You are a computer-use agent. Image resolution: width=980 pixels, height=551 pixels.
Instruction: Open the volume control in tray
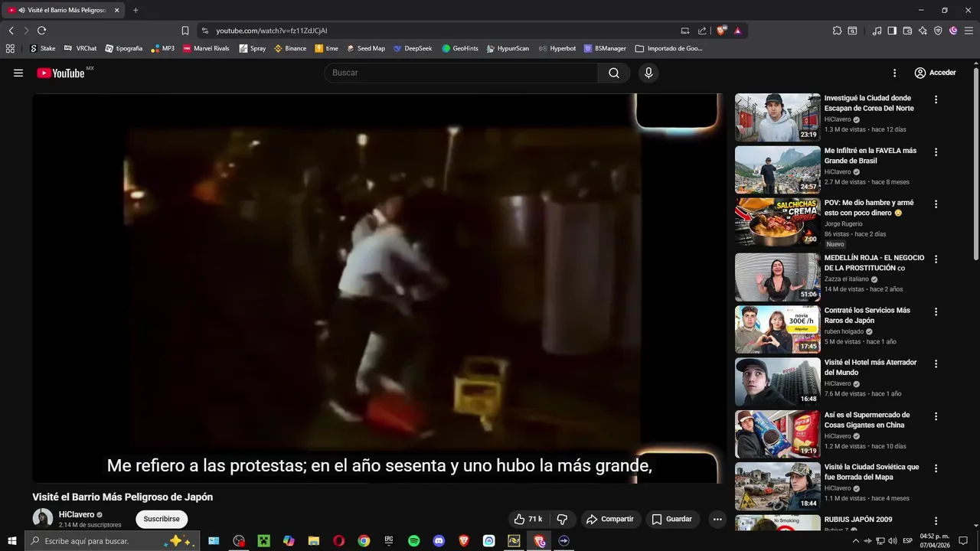[x=893, y=541]
